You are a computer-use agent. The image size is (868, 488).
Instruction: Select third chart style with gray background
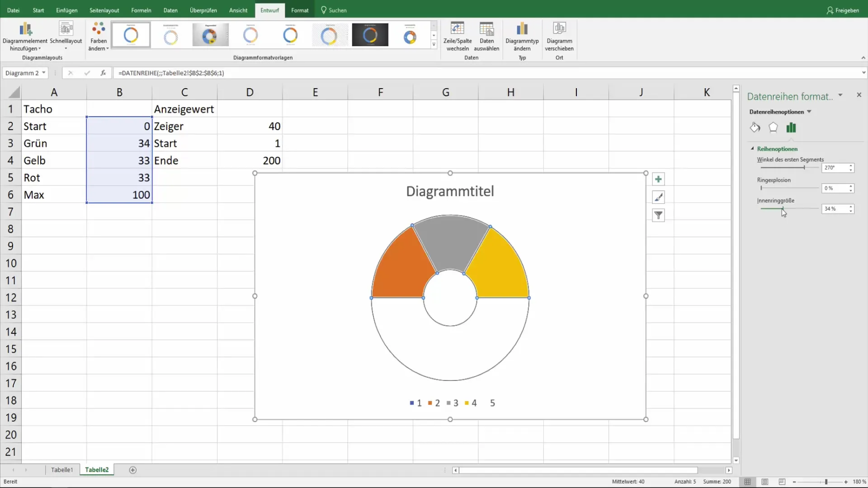coord(210,35)
